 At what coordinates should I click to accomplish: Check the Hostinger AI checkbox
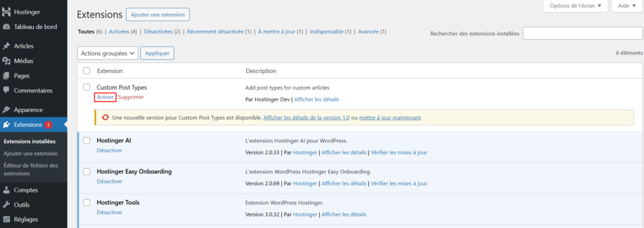pos(87,140)
